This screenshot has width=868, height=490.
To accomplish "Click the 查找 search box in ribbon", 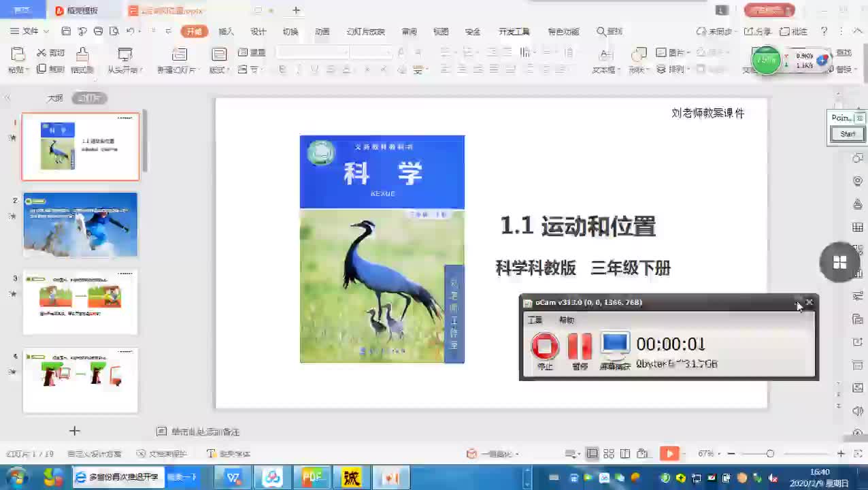I will (x=610, y=31).
